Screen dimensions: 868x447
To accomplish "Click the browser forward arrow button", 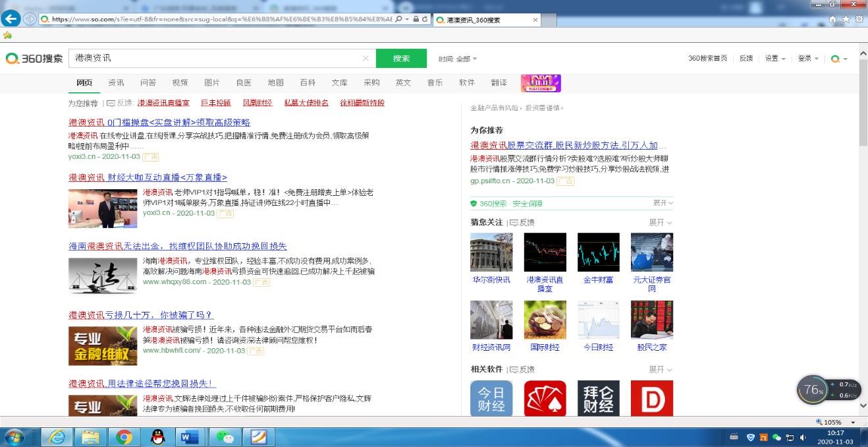I will (x=29, y=19).
